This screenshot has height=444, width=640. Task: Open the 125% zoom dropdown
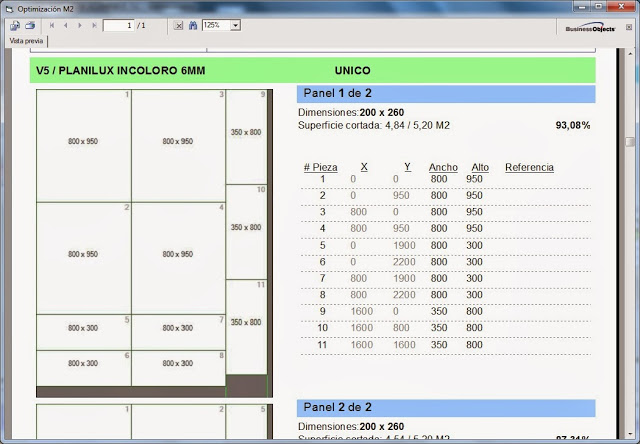click(x=235, y=24)
